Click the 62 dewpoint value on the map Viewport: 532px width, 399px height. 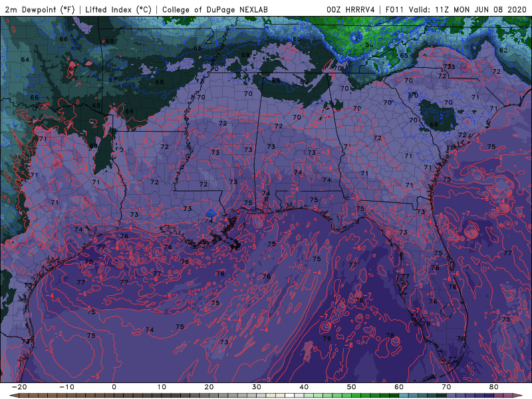503,51
